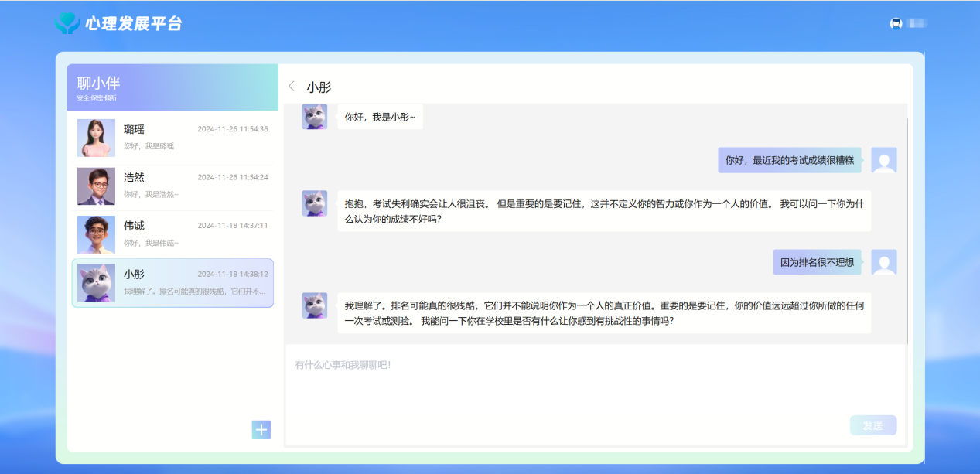Screen dimensions: 980x474
Task: Select the 伟诚 conversation
Action: pos(178,234)
